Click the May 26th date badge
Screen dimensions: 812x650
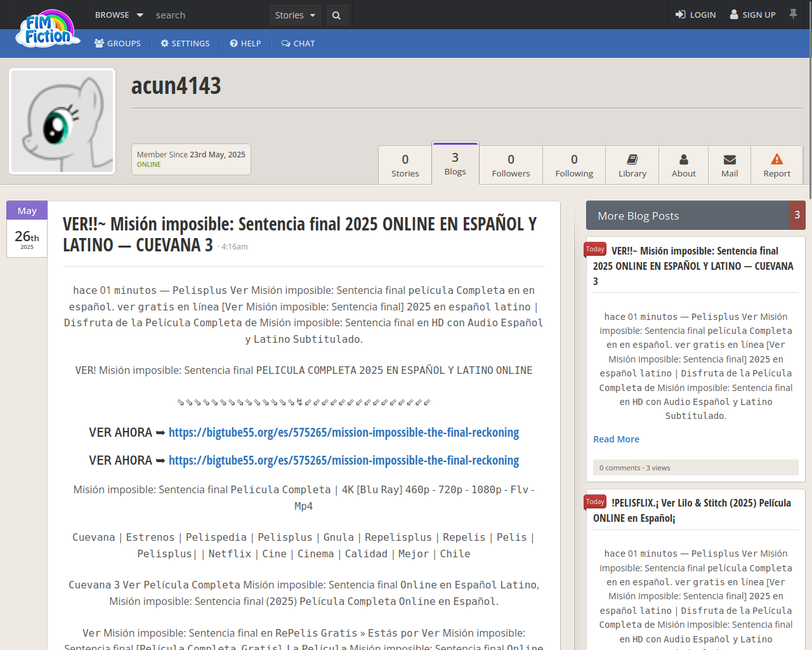(x=27, y=229)
